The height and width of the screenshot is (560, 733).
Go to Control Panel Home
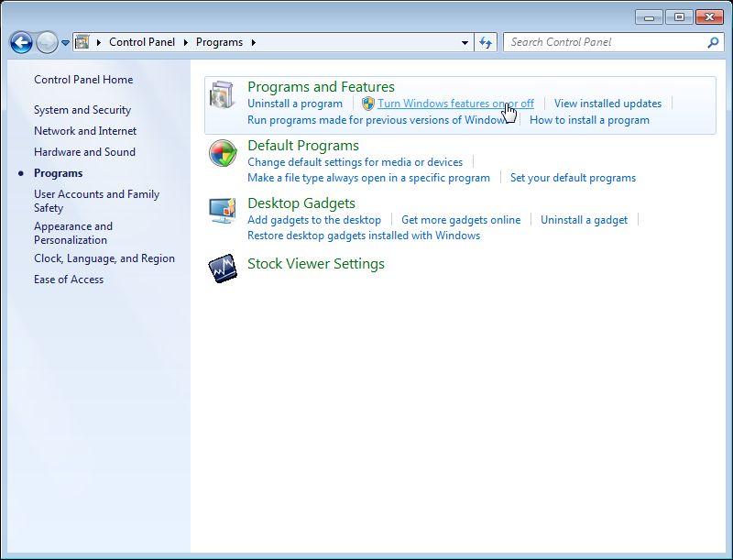83,80
